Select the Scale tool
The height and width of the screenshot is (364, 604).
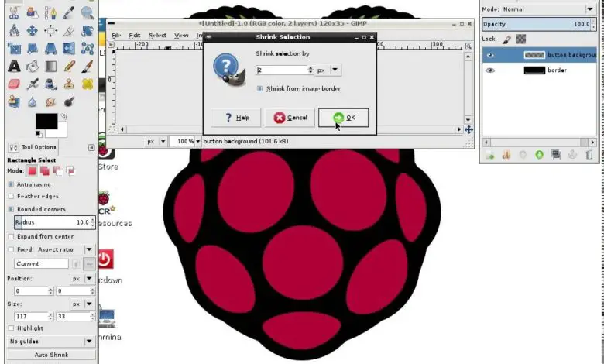point(14,49)
